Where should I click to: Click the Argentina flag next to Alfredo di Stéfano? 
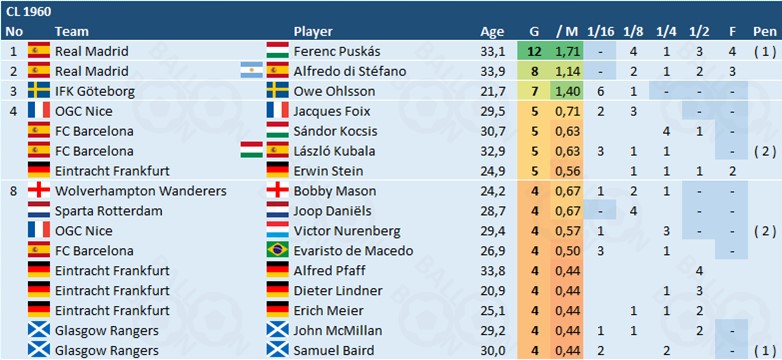point(251,71)
